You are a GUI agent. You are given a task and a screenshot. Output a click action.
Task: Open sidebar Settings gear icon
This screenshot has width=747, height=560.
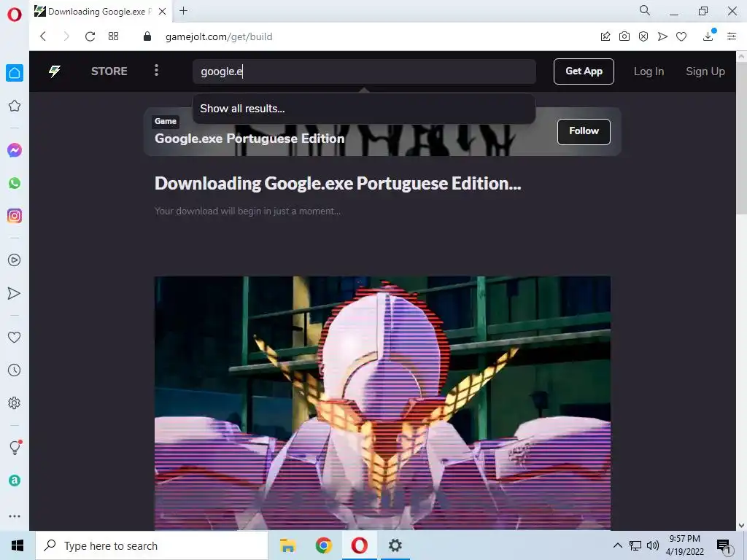pos(15,402)
